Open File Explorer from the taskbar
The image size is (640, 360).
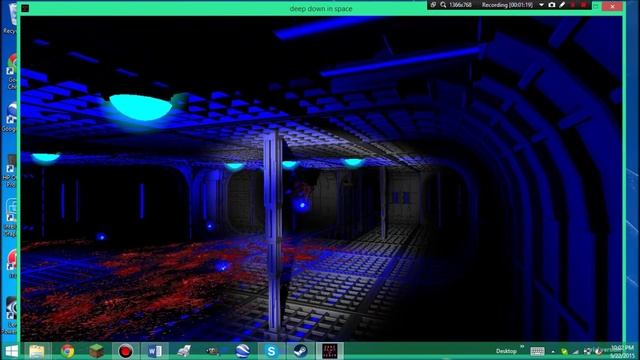[x=37, y=351]
